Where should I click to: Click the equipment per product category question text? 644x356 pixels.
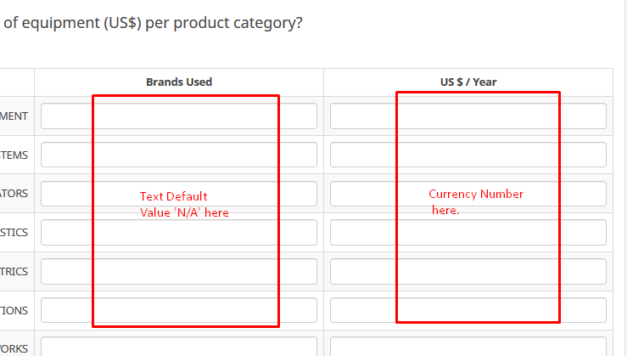[x=154, y=23]
